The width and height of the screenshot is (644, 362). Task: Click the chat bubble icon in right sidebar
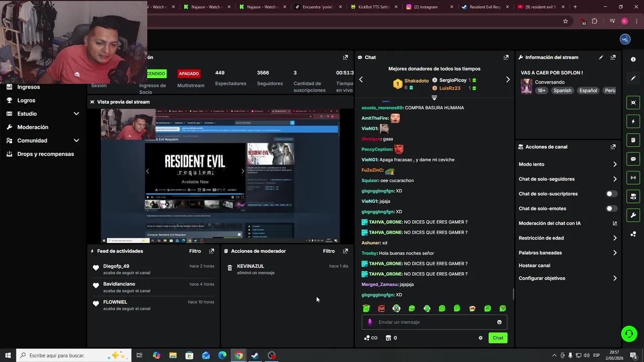(633, 159)
